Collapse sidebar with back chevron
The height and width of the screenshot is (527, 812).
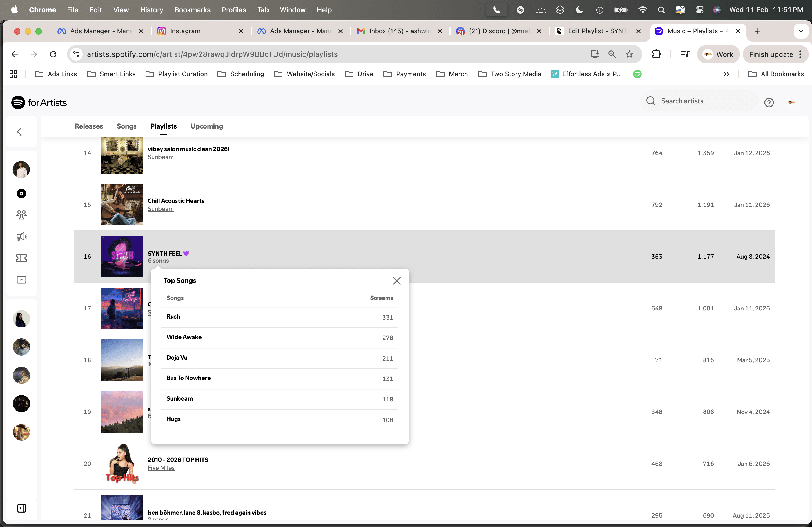pyautogui.click(x=20, y=131)
